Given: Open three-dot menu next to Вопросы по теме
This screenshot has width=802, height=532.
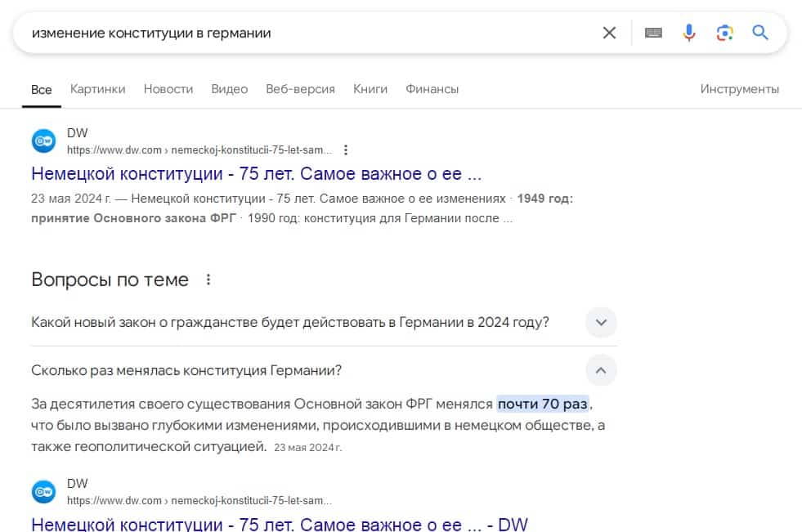Looking at the screenshot, I should coord(208,279).
